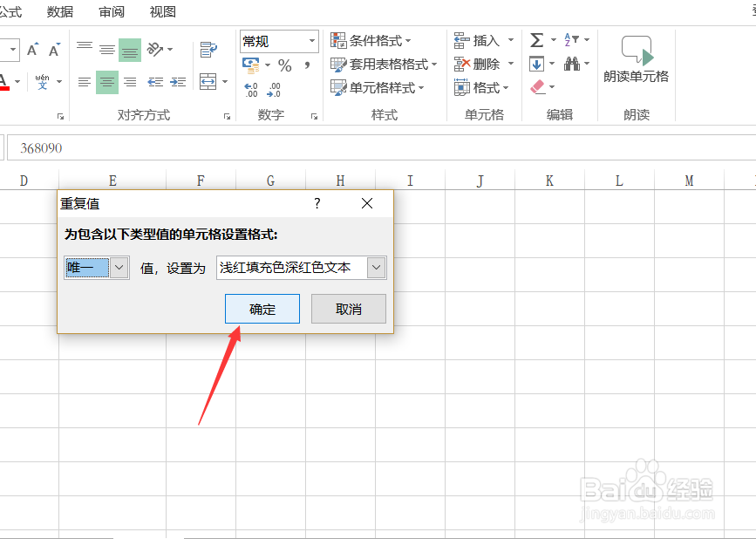Select column K header
The width and height of the screenshot is (756, 539).
coord(549,181)
